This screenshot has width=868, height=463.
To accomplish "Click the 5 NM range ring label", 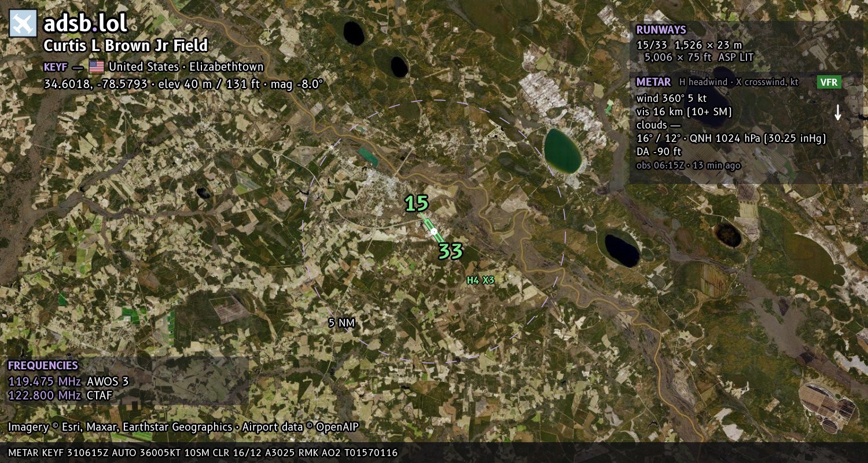I will pyautogui.click(x=341, y=323).
